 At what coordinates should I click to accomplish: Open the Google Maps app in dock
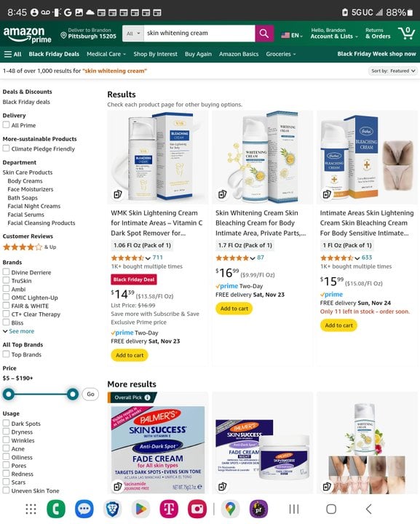pyautogui.click(x=230, y=509)
